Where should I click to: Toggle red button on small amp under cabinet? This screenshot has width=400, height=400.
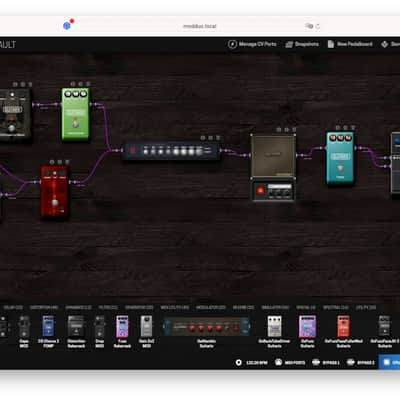click(260, 191)
